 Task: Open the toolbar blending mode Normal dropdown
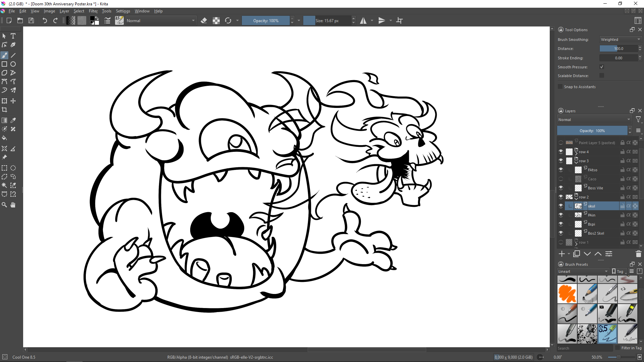click(x=161, y=20)
